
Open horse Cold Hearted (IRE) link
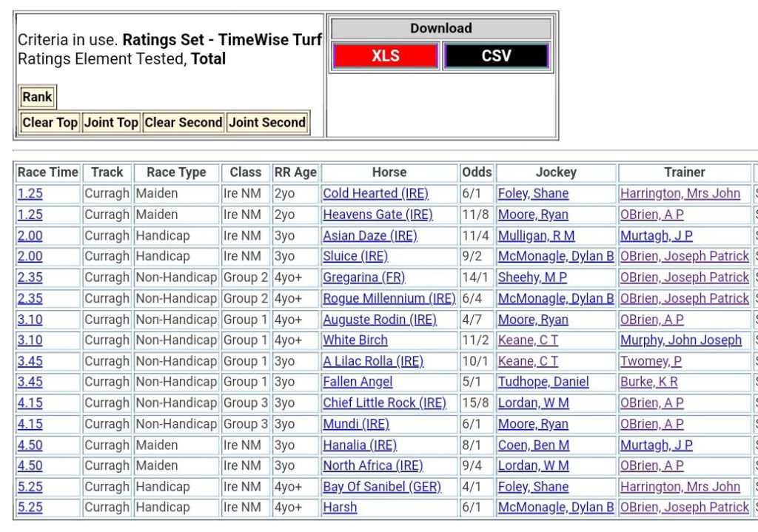tap(375, 194)
